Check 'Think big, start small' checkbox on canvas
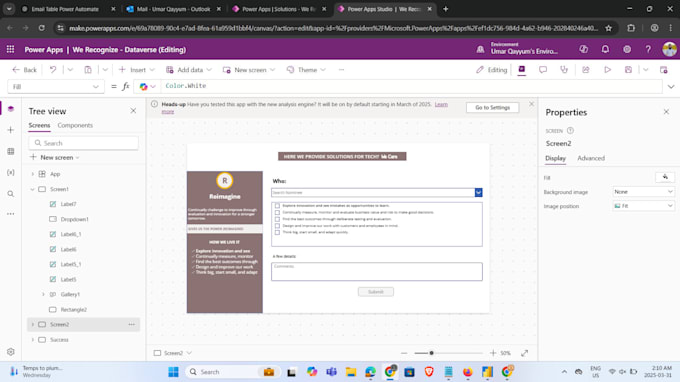Screen dimensions: 680x382 277,232
